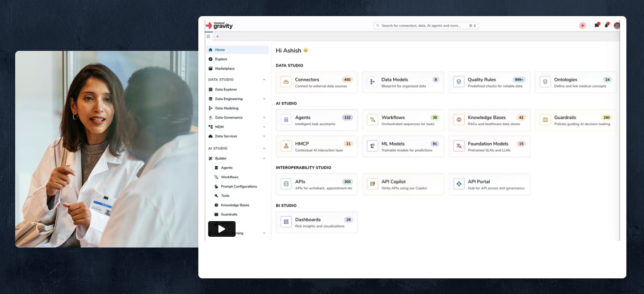The width and height of the screenshot is (644, 294).
Task: Click the Dashboards grid icon
Action: tap(286, 222)
